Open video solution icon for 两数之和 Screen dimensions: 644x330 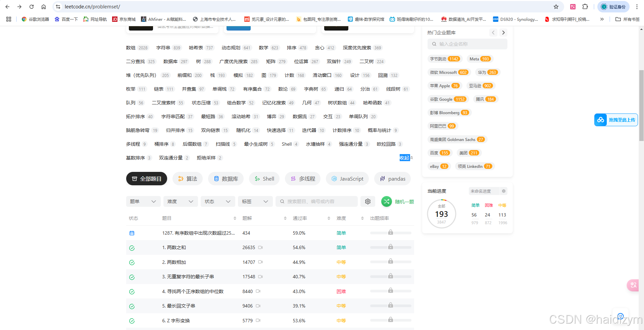click(260, 247)
